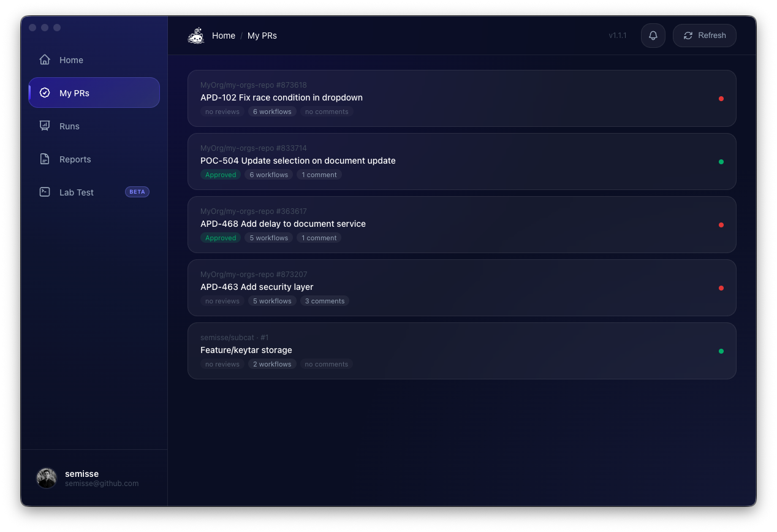The width and height of the screenshot is (777, 532).
Task: Click '6 workflows' tag on POC-504 PR
Action: (x=269, y=175)
